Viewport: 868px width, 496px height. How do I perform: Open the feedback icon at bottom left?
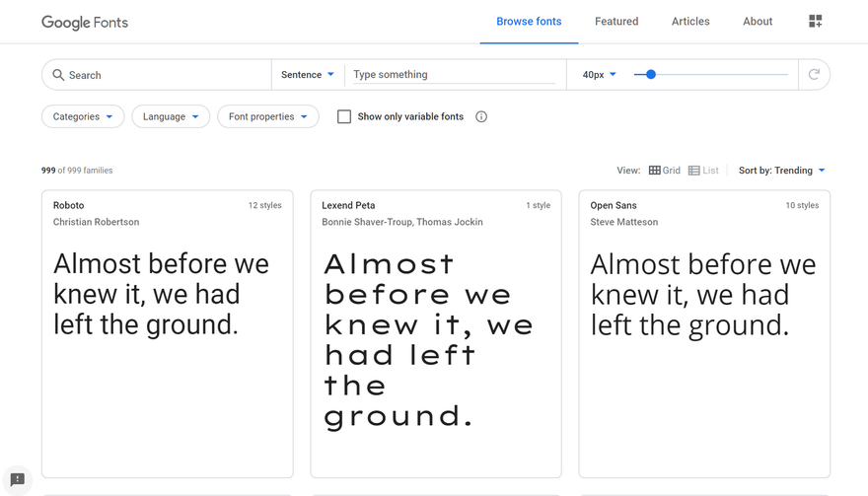pos(18,479)
